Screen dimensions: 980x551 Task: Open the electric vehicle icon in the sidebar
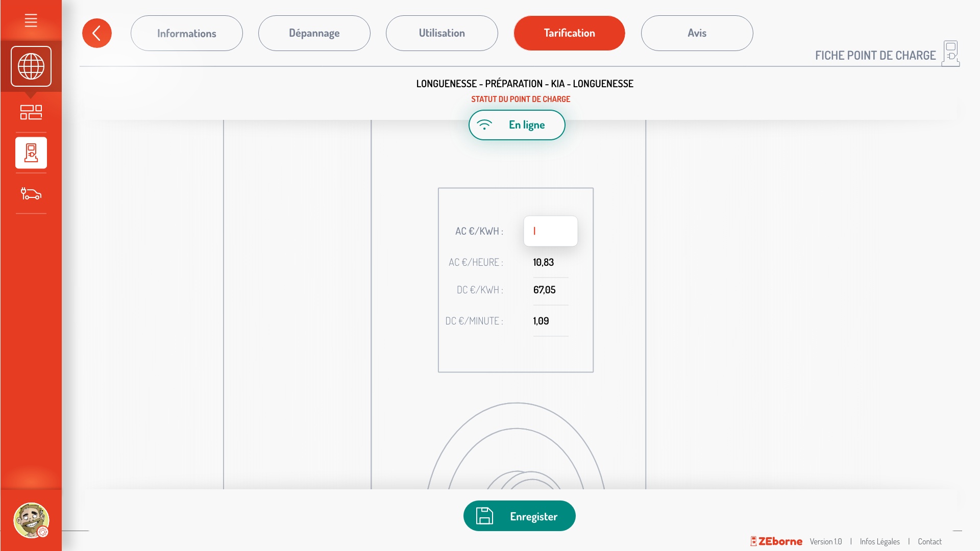click(x=31, y=194)
